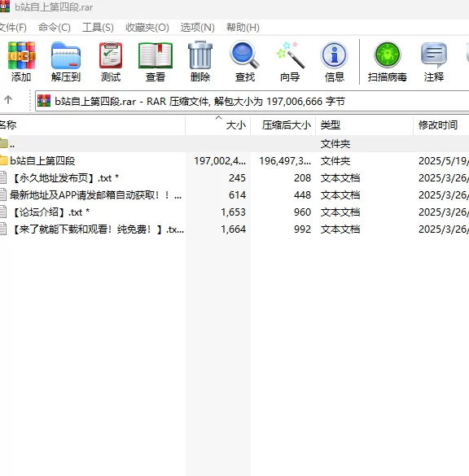This screenshot has width=469, height=476.
Task: Select the 【论坛介绍】.txt file
Action: point(50,212)
